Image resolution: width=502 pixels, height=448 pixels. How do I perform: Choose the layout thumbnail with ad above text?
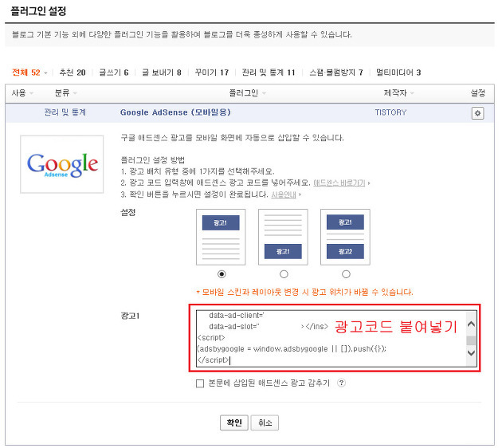(221, 237)
